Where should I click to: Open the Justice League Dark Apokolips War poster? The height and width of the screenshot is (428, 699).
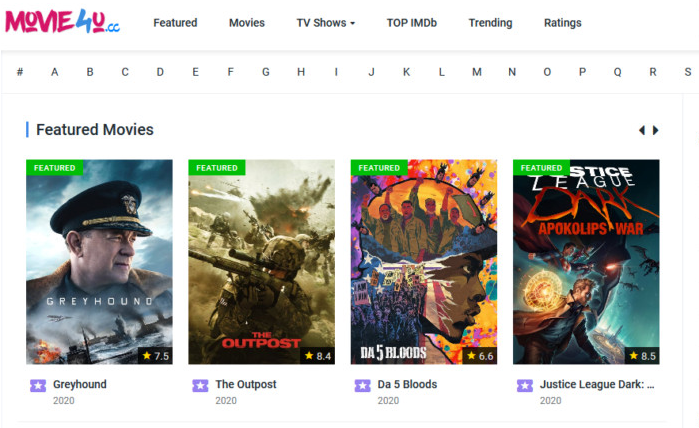(x=586, y=262)
